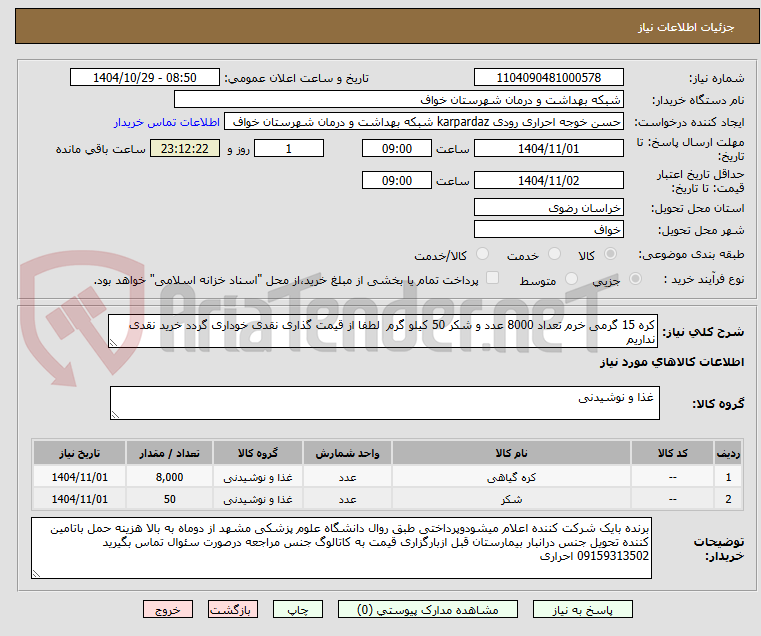This screenshot has width=761, height=636.
Task: Click the remaining time 23:12:22 field
Action: (184, 148)
